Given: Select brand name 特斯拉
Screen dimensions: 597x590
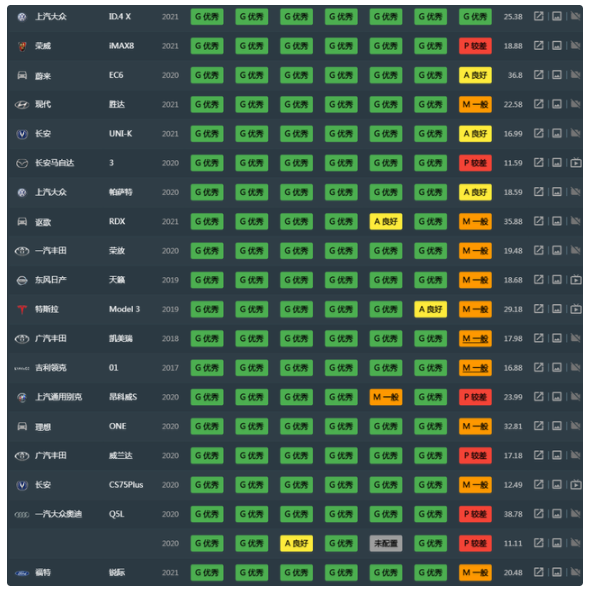Looking at the screenshot, I should 47,309.
